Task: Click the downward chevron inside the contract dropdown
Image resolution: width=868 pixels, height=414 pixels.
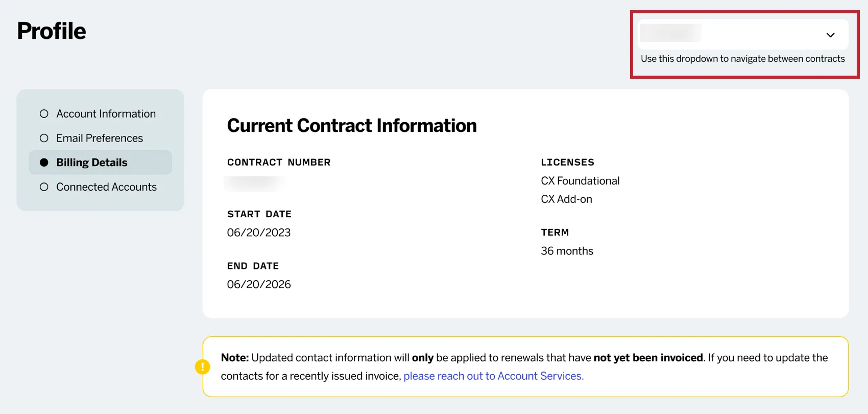Action: [x=831, y=35]
